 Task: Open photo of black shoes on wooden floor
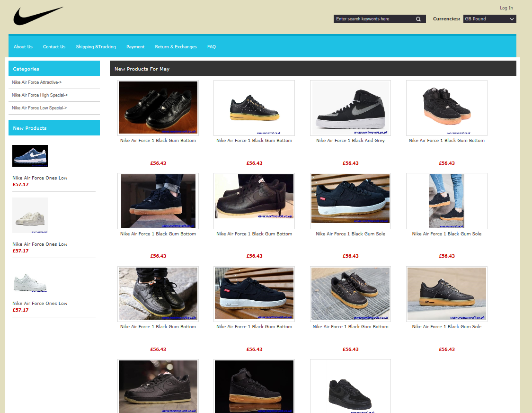(x=158, y=108)
